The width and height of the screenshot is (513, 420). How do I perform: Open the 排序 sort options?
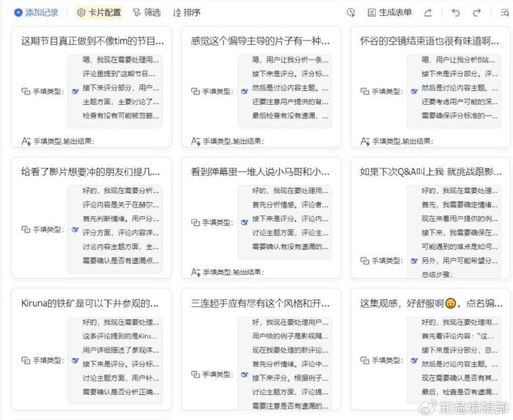click(x=187, y=12)
